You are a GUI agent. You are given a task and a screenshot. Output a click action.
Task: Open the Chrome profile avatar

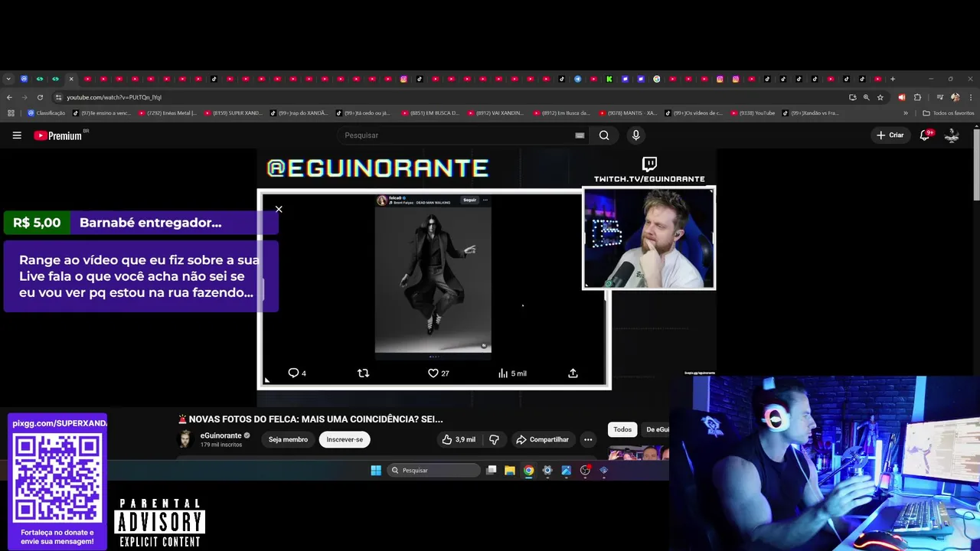click(955, 97)
